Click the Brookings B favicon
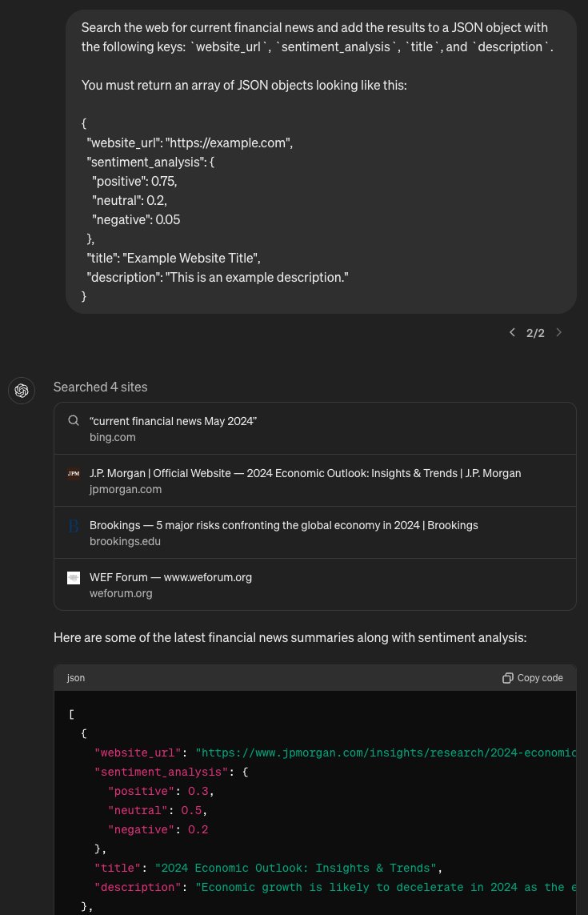The image size is (588, 915). click(x=74, y=527)
